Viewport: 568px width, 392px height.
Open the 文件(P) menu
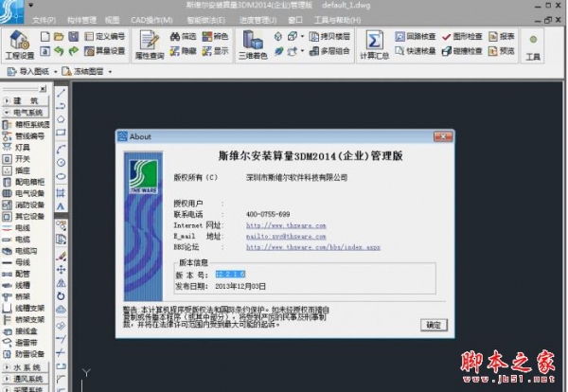pos(44,20)
